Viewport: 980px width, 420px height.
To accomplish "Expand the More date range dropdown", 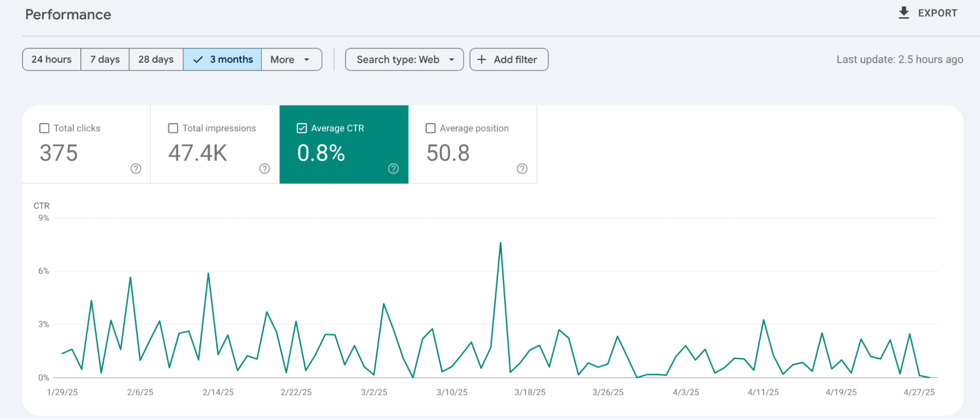I will point(292,59).
